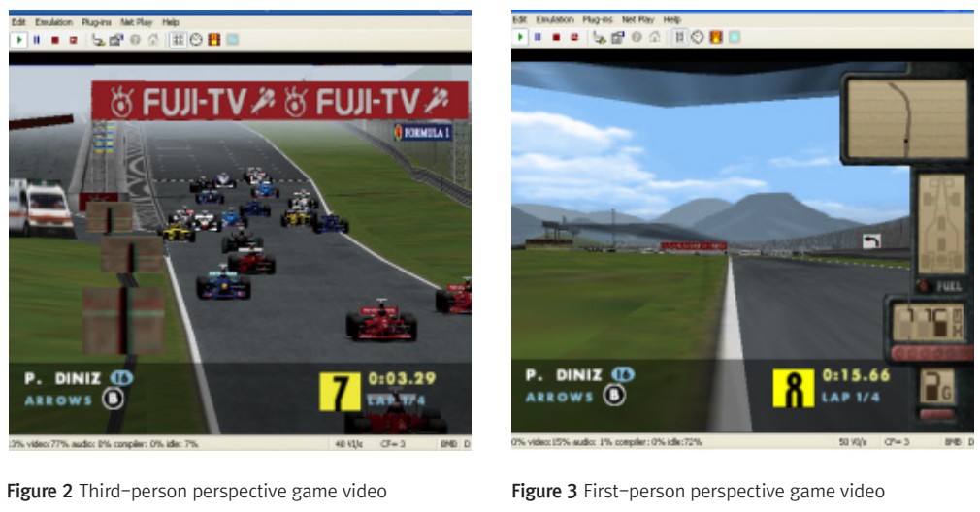Click the orange film icon in right toolbar
Screen dimensions: 980x512
pyautogui.click(x=716, y=37)
